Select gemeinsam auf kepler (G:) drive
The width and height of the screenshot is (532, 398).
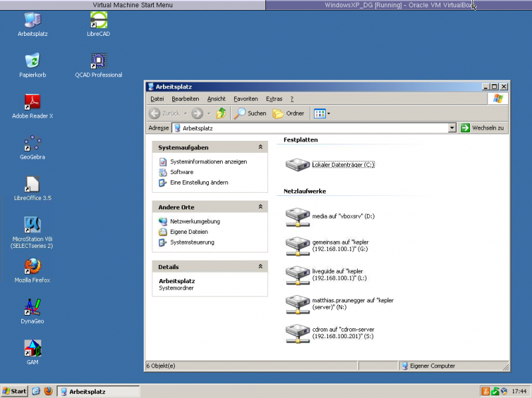327,246
